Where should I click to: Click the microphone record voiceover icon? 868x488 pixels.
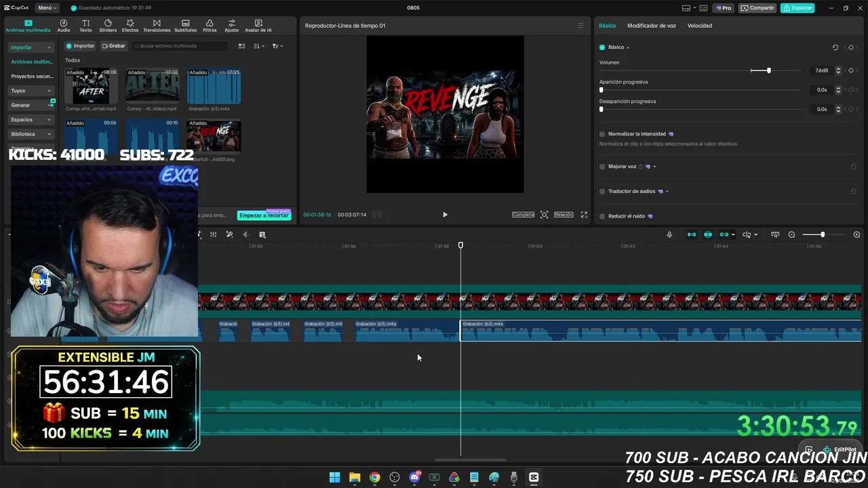click(669, 235)
